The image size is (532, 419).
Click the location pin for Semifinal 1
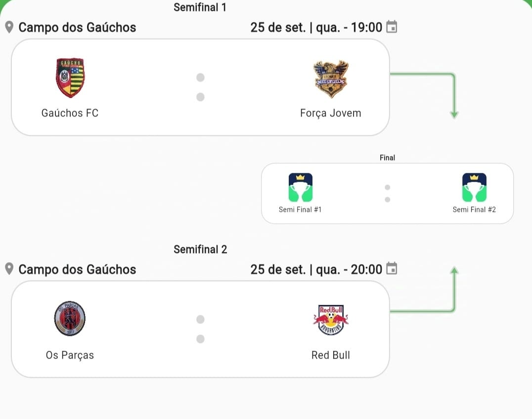click(x=8, y=27)
